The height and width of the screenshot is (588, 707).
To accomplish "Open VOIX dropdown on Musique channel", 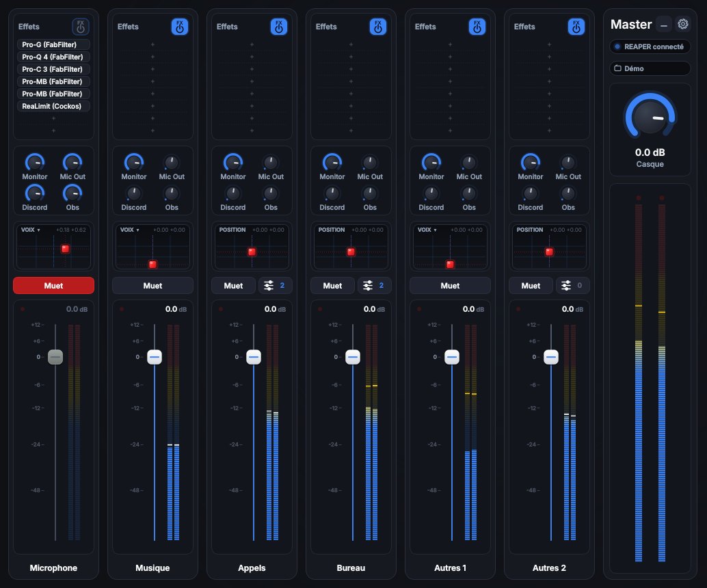I will (130, 230).
